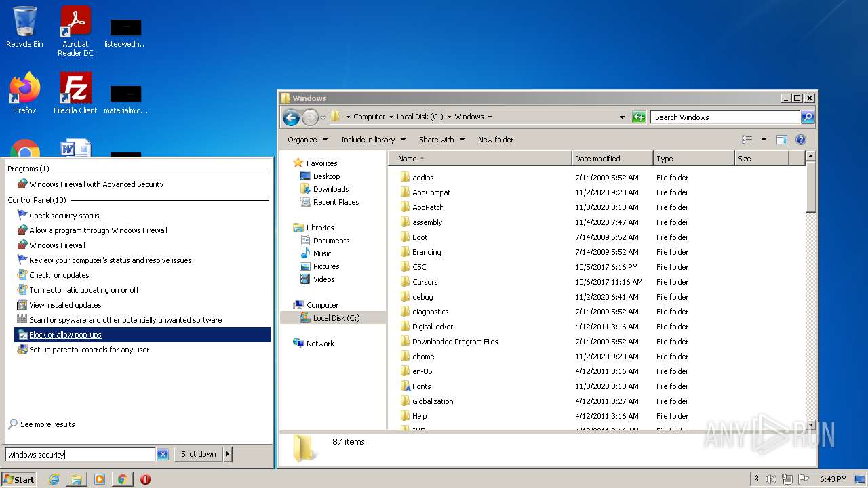Select the Videos library
This screenshot has height=488, width=868.
click(323, 279)
